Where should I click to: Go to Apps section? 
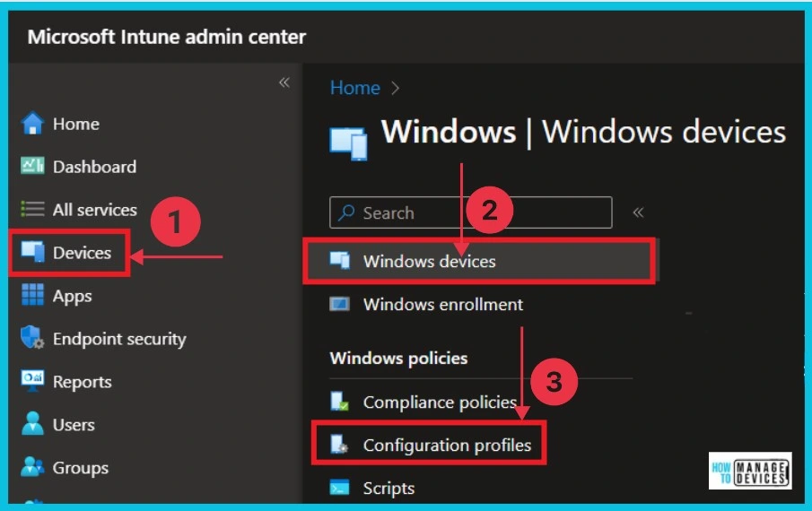[x=72, y=296]
